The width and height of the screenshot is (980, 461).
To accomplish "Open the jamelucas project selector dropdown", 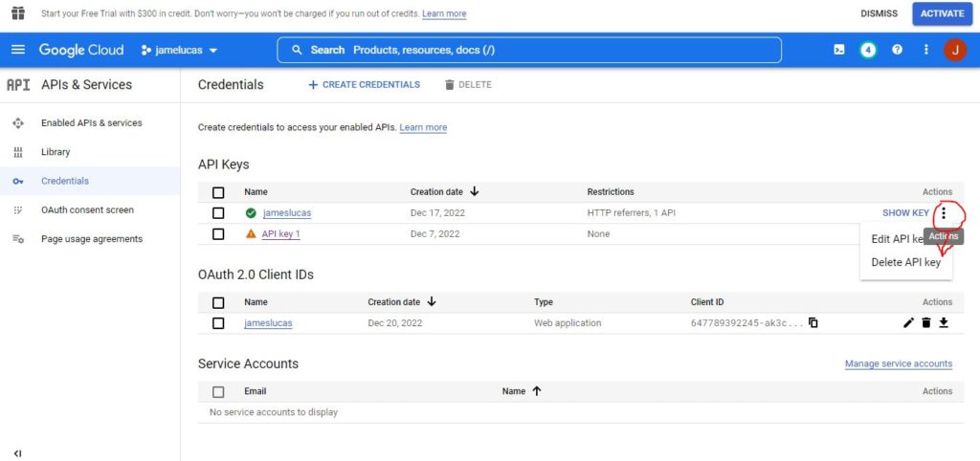I will pos(180,50).
